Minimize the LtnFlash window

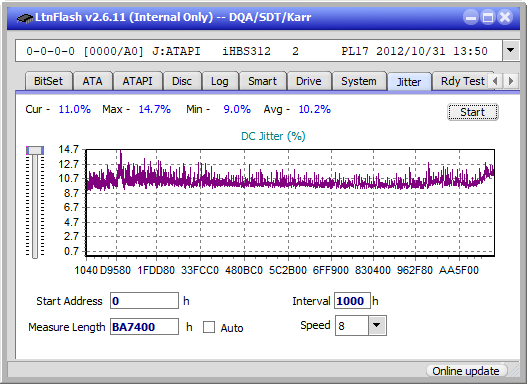[471, 17]
